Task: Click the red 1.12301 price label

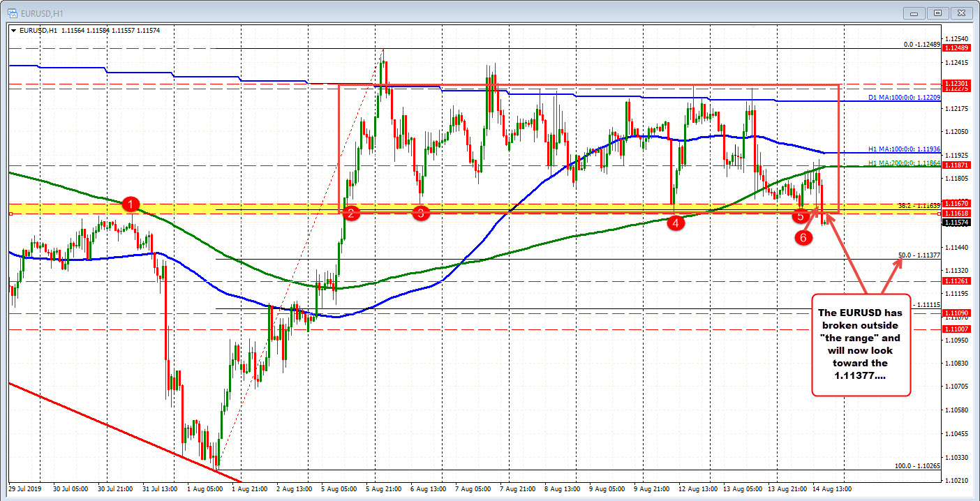Action: pos(956,84)
